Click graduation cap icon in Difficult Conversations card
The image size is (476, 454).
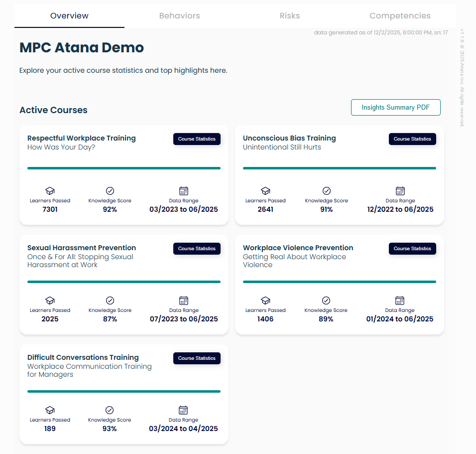click(x=50, y=410)
